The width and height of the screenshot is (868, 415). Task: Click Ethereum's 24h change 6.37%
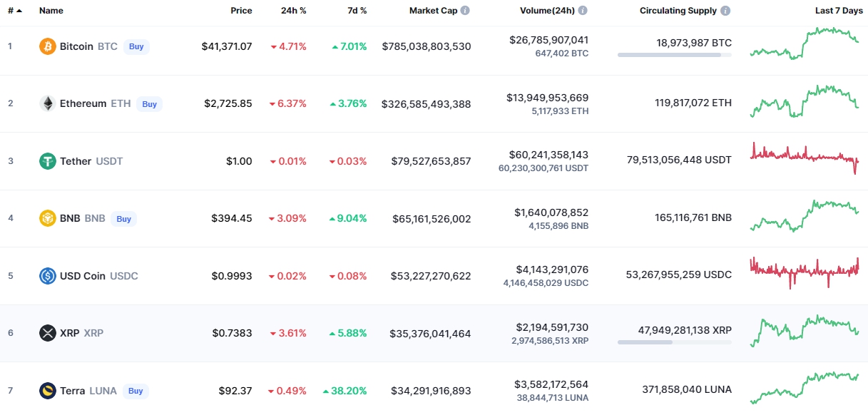pyautogui.click(x=287, y=103)
